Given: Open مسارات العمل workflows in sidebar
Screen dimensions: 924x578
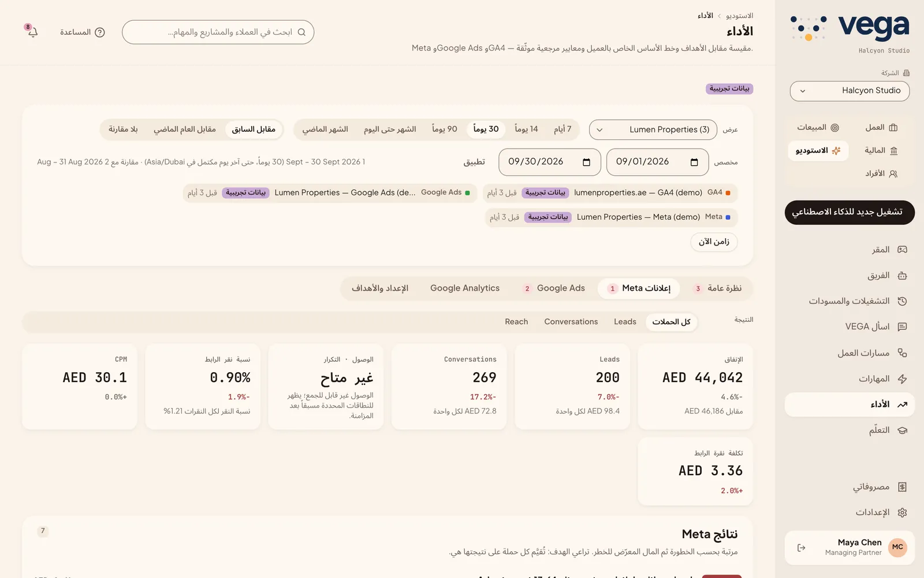Looking at the screenshot, I should click(x=849, y=353).
